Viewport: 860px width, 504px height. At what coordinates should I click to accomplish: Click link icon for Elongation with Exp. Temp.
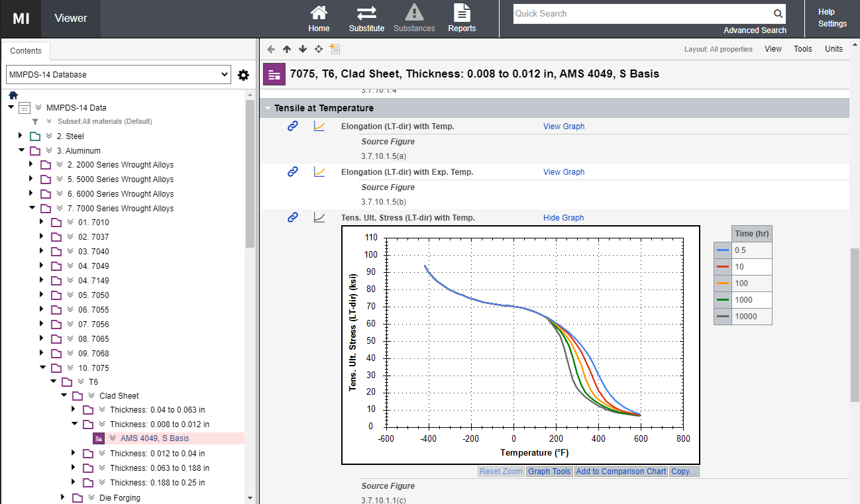coord(293,172)
